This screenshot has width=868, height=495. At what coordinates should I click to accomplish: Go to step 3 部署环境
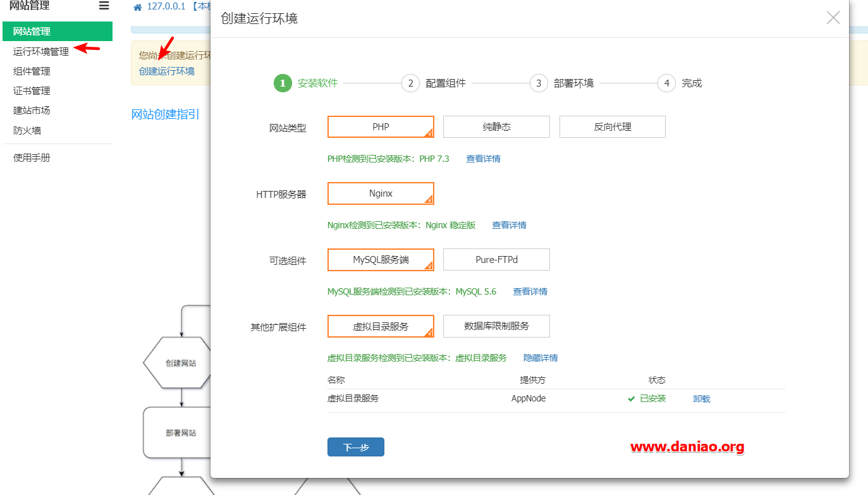point(563,83)
